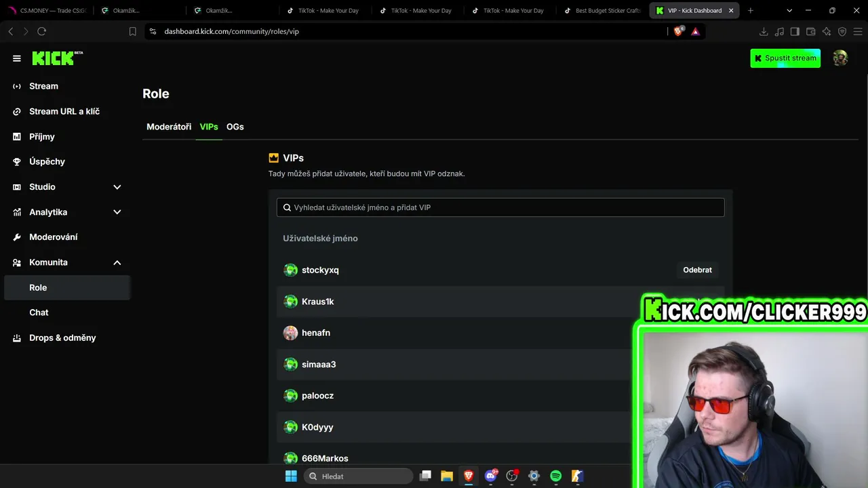Viewport: 868px width, 488px height.
Task: Open Spotify from the taskbar
Action: 556,476
